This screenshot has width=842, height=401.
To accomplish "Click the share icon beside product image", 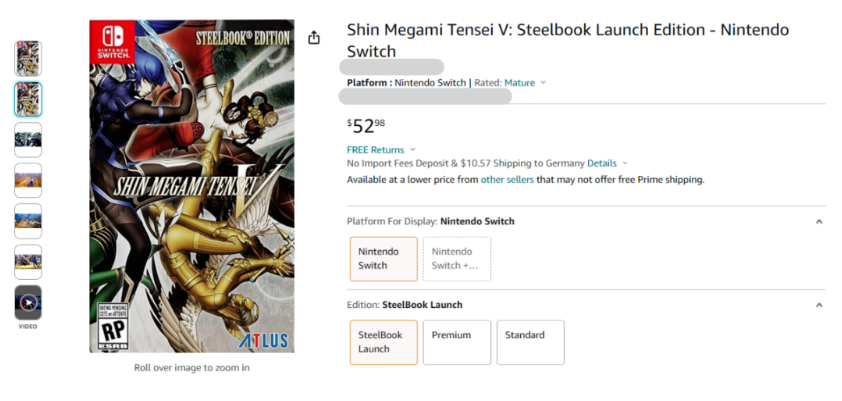I will [x=314, y=38].
